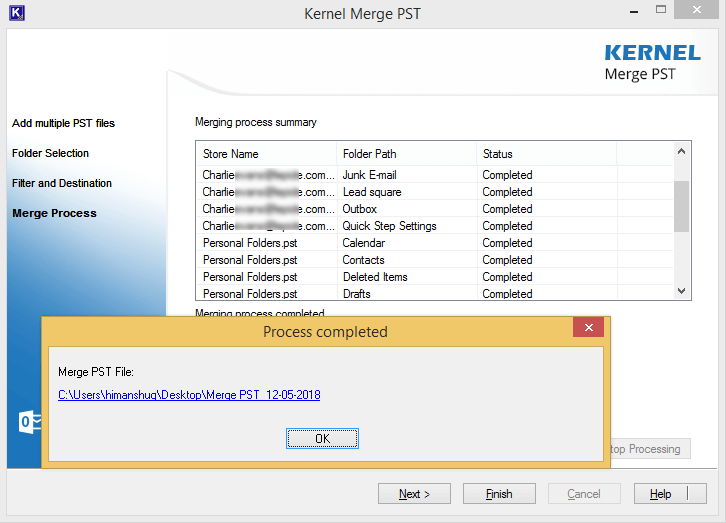Click the summary list scrollbar thumb

point(681,206)
